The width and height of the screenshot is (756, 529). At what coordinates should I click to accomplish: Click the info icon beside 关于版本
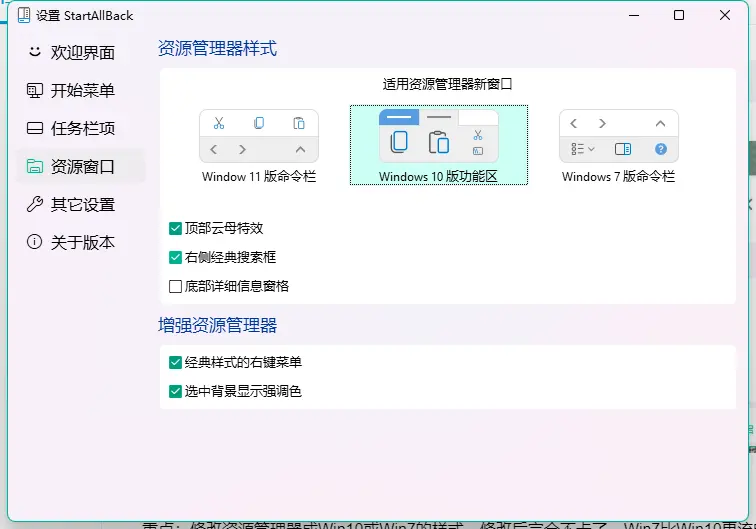pos(35,242)
